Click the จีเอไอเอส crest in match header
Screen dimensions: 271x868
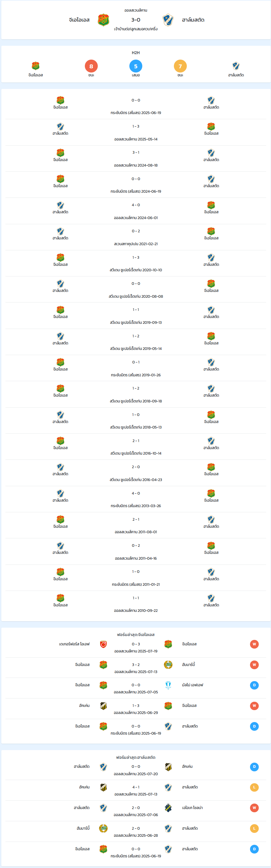point(103,20)
